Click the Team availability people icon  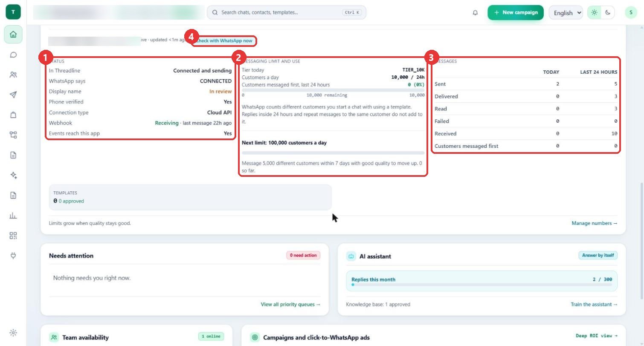tap(54, 337)
